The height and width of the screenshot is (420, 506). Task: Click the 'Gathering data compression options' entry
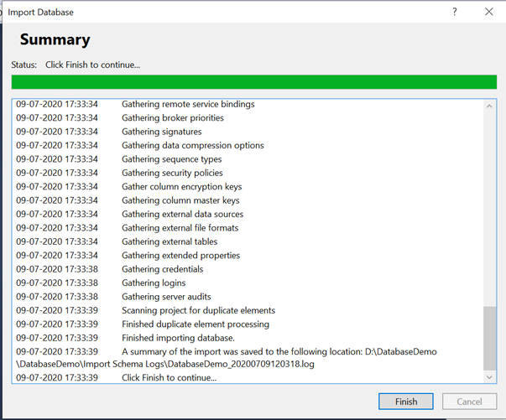click(192, 146)
